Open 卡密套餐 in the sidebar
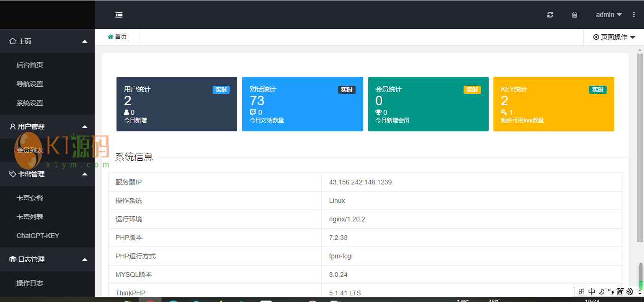Screen dimensions: 644x302 (47, 198)
